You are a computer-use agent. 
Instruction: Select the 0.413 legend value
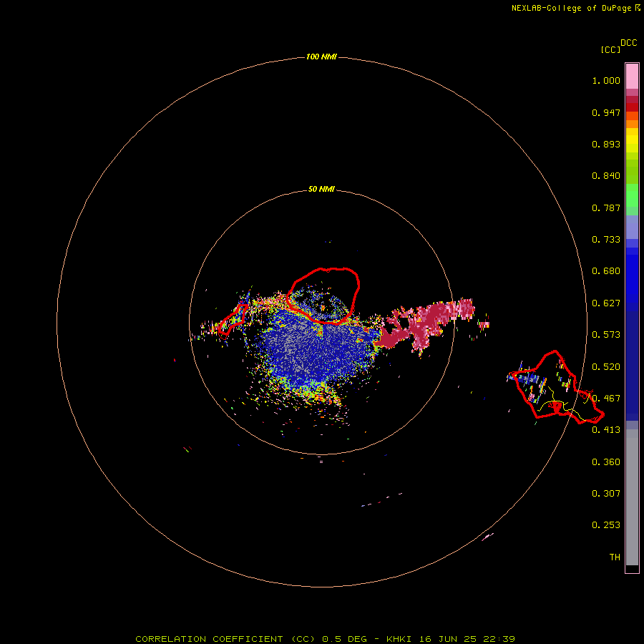tap(606, 430)
